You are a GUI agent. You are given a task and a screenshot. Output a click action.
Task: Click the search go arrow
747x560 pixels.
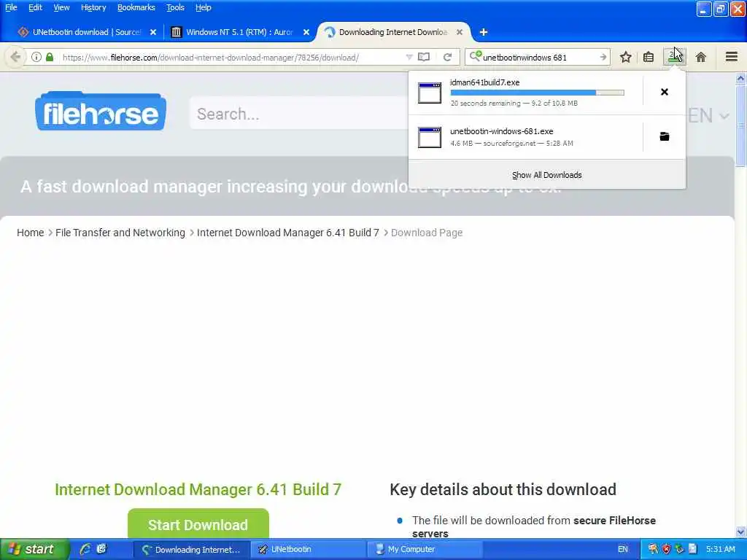click(603, 57)
